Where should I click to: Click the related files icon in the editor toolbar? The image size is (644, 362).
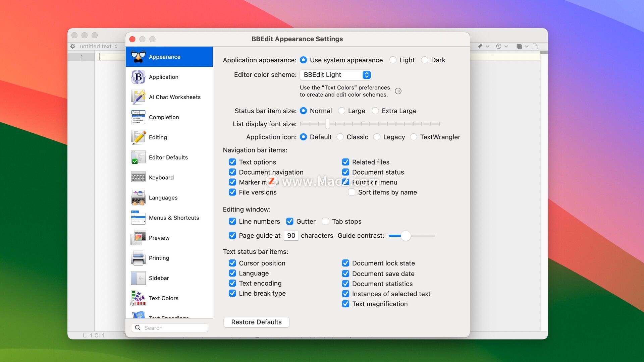(x=519, y=46)
